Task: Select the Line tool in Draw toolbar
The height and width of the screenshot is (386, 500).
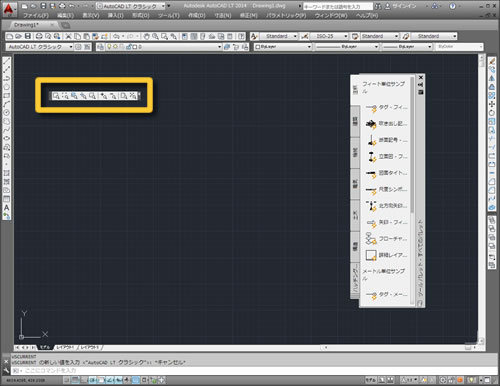Action: pyautogui.click(x=6, y=61)
